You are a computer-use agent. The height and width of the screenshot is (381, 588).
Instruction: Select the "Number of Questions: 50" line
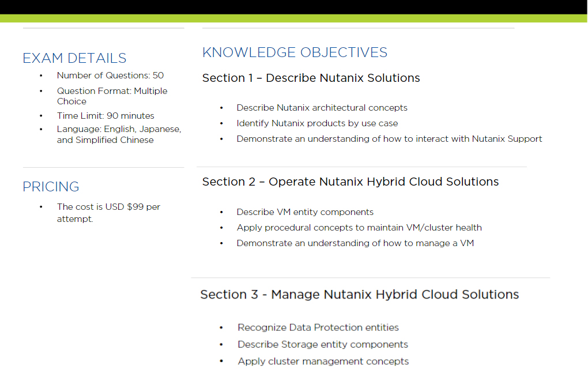coord(110,76)
